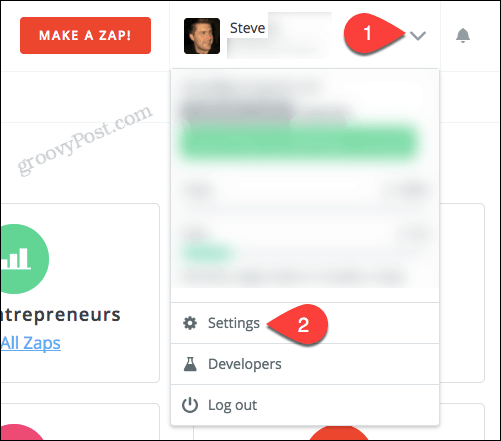This screenshot has height=441, width=501.
Task: Click the gear icon beside Settings
Action: click(190, 323)
